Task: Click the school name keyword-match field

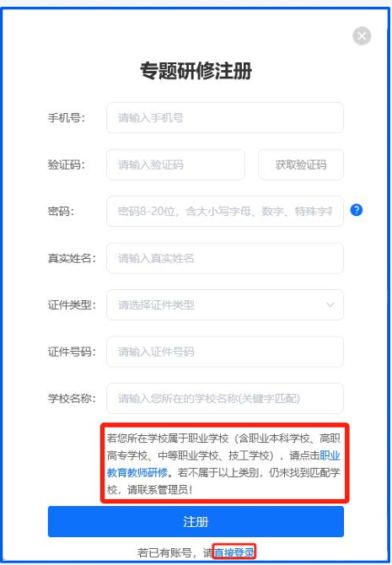Action: pyautogui.click(x=225, y=399)
